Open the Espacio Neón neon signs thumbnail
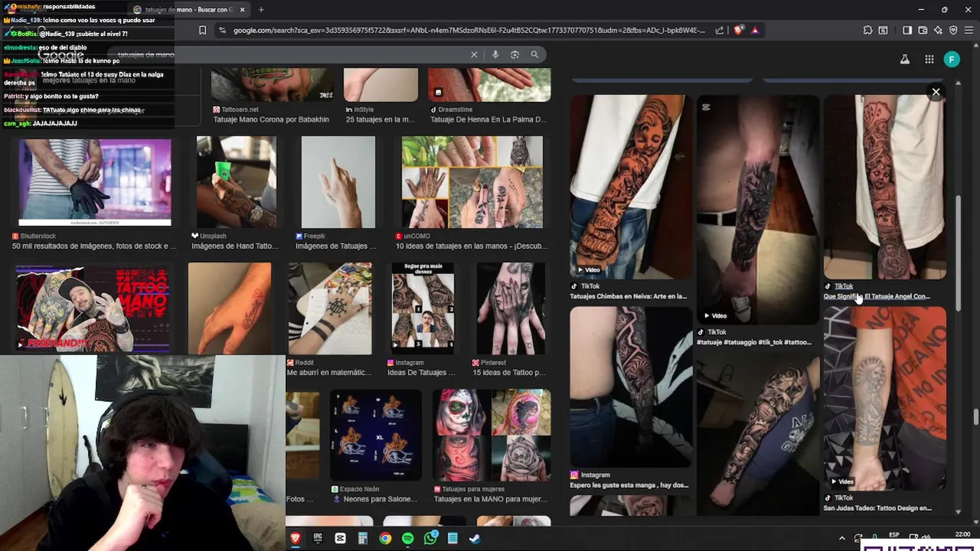The height and width of the screenshot is (551, 980). (375, 435)
